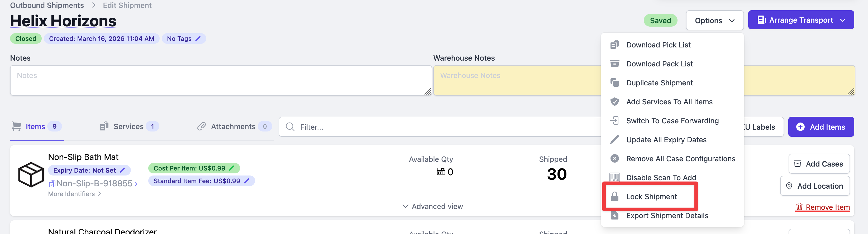
Task: Click the pencil icon beside No Tags
Action: (198, 39)
